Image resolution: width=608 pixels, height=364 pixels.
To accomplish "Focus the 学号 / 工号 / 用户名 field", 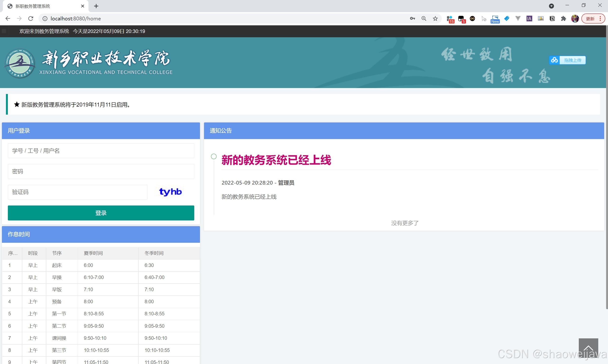I will 101,151.
